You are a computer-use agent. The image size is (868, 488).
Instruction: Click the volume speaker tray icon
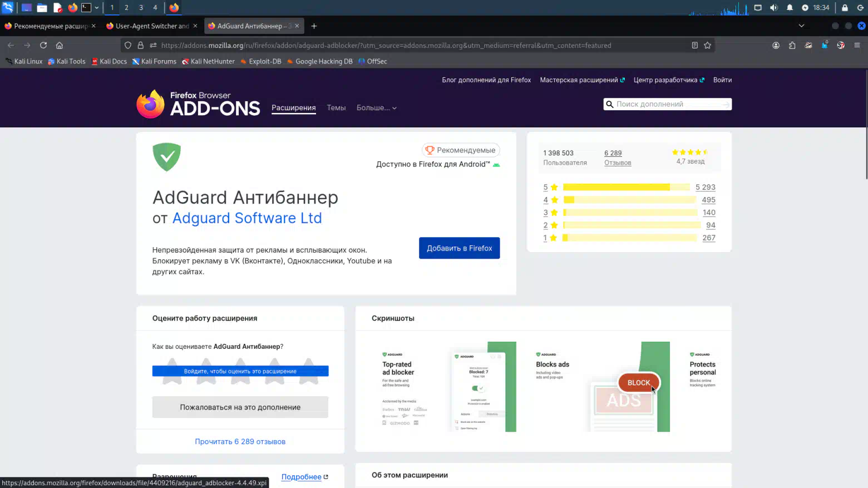[773, 7]
